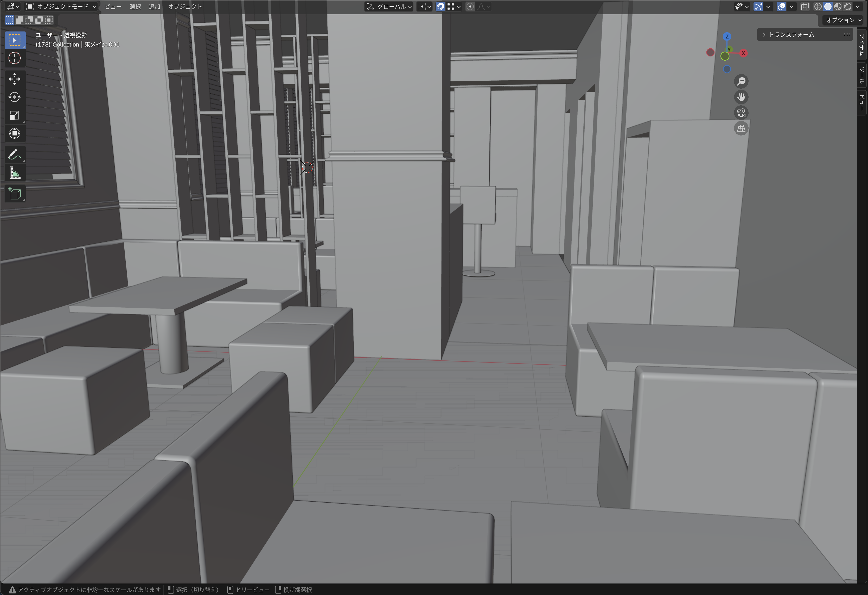868x595 pixels.
Task: Toggle proportional editing
Action: [x=470, y=7]
